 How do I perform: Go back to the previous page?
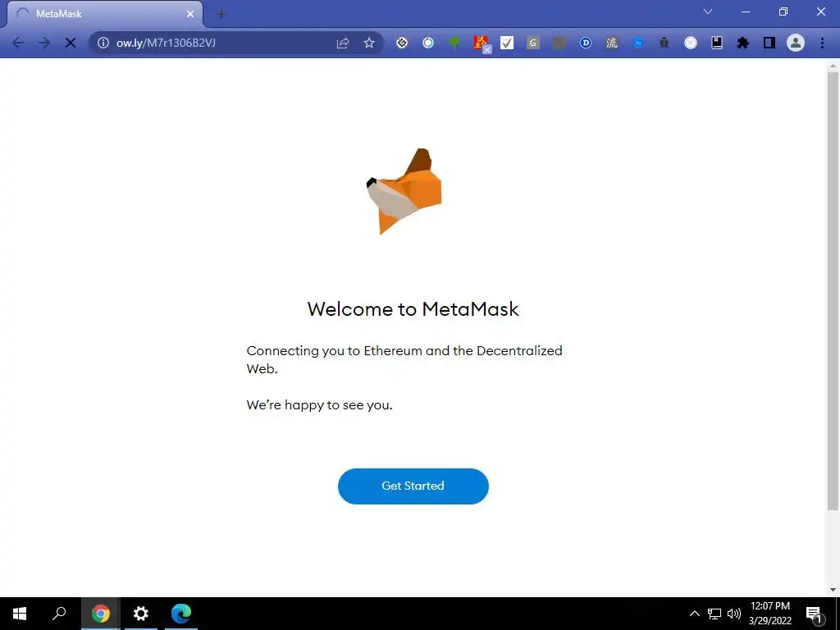18,43
